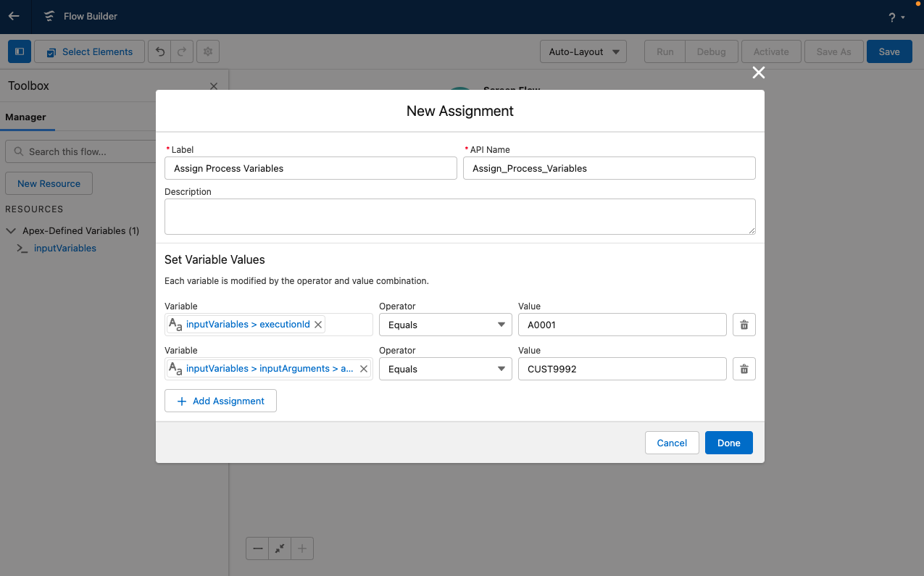
Task: Click the New Resource button
Action: pyautogui.click(x=49, y=183)
